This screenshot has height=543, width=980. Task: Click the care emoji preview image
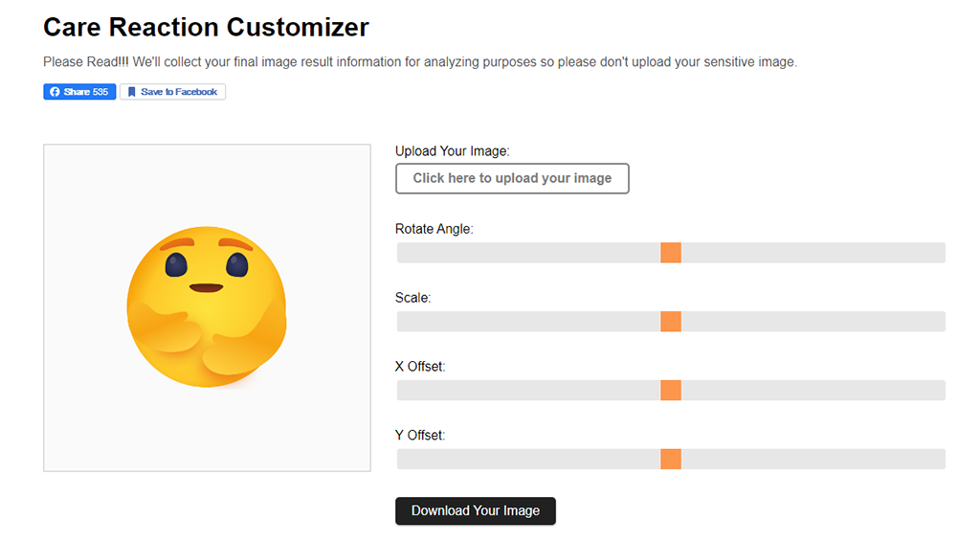click(207, 307)
